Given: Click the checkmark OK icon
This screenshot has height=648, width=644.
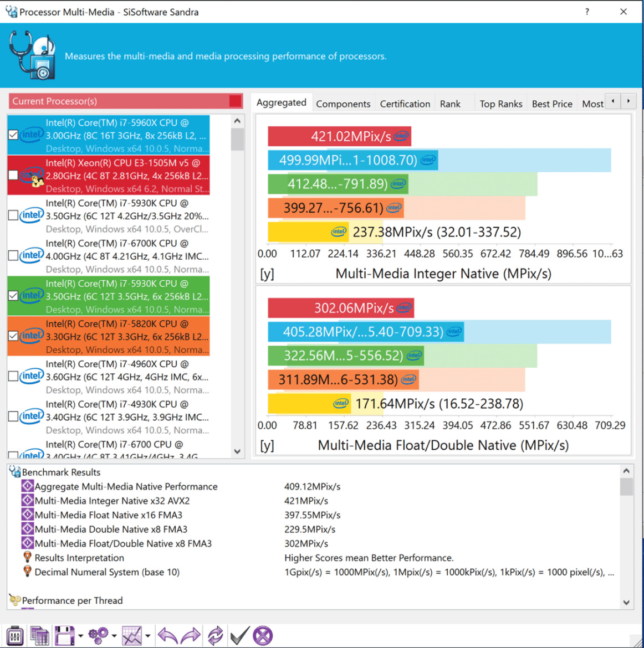Looking at the screenshot, I should pyautogui.click(x=240, y=635).
